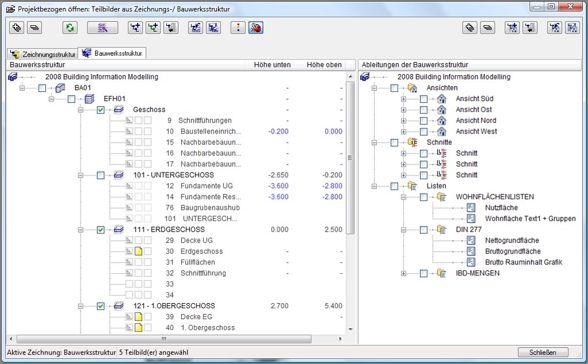Collapse the 111 - ERDGESCHOSS node
Screen dimensions: 588x364
[x=81, y=230]
